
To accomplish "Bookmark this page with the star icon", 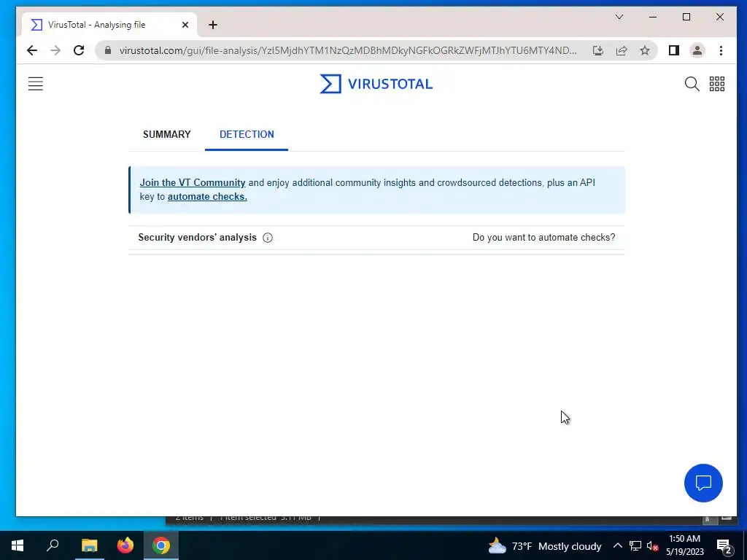I will (x=645, y=50).
